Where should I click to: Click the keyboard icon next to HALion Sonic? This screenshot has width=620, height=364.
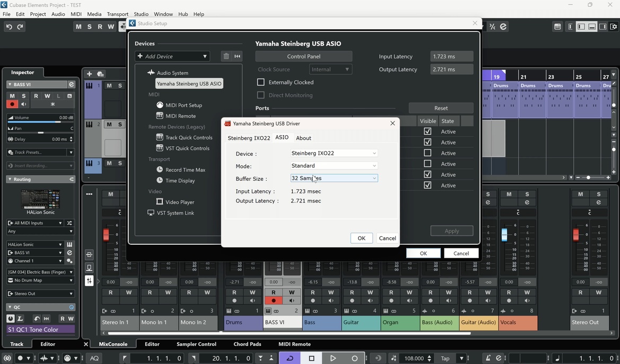point(69,245)
